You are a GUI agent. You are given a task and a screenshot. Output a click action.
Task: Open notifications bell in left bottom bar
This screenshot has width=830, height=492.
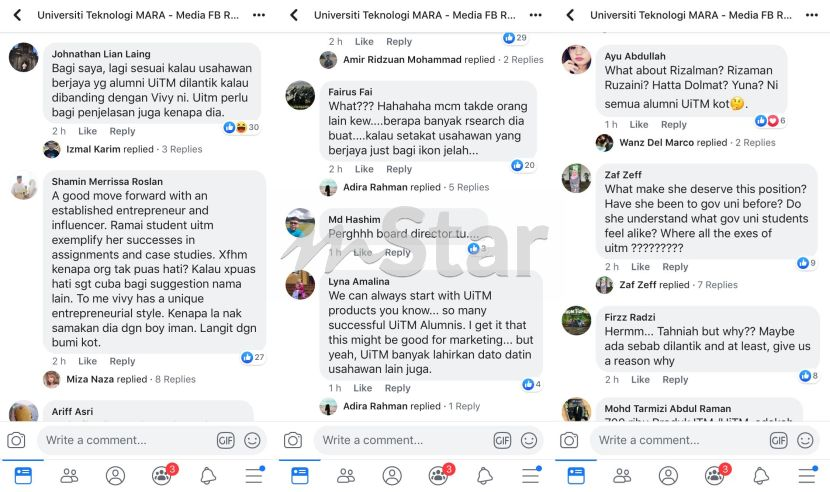pos(208,476)
